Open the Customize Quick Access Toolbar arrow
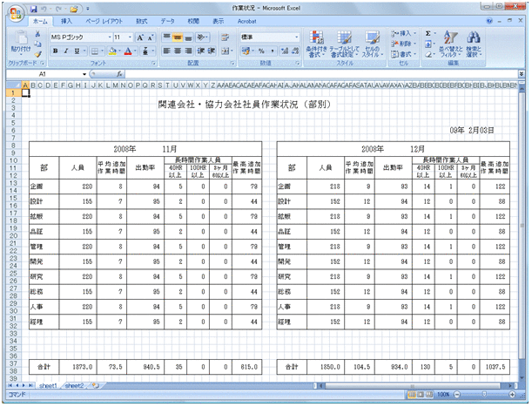 point(88,9)
